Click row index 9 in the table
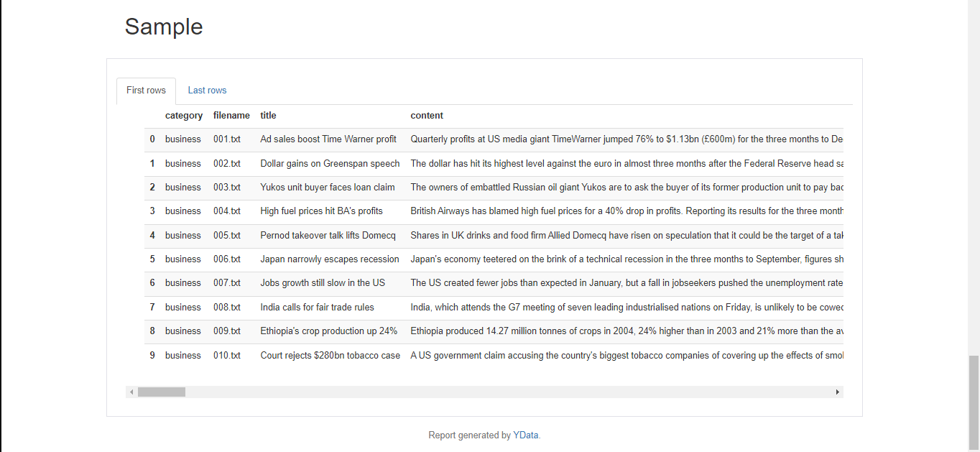 tap(152, 356)
